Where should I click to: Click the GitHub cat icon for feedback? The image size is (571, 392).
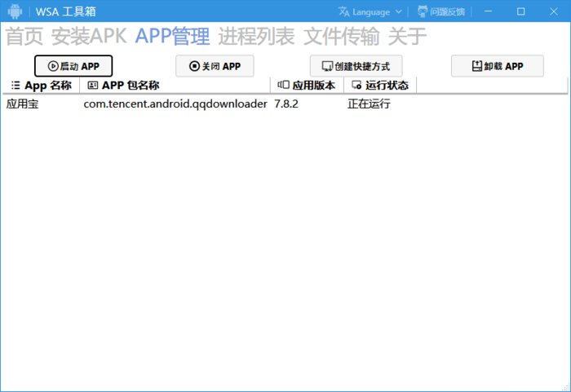coord(422,11)
